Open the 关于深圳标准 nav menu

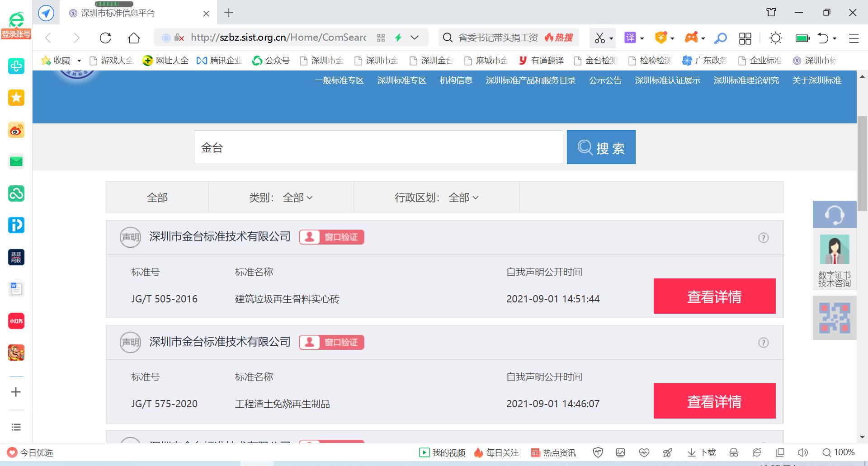[x=817, y=80]
